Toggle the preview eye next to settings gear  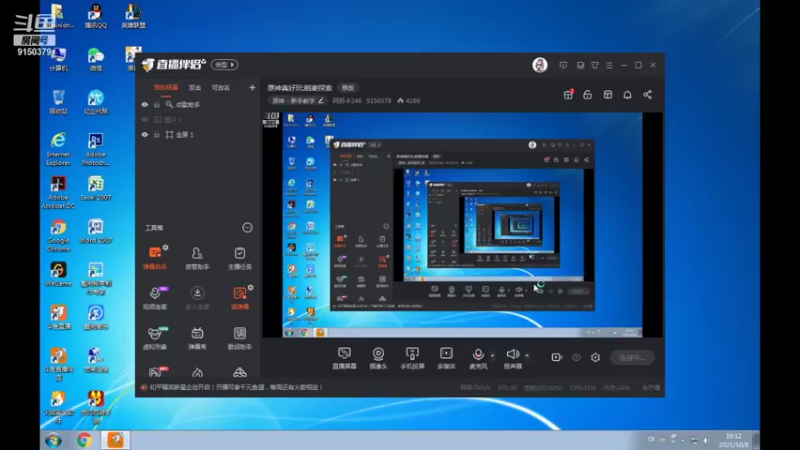pos(577,358)
